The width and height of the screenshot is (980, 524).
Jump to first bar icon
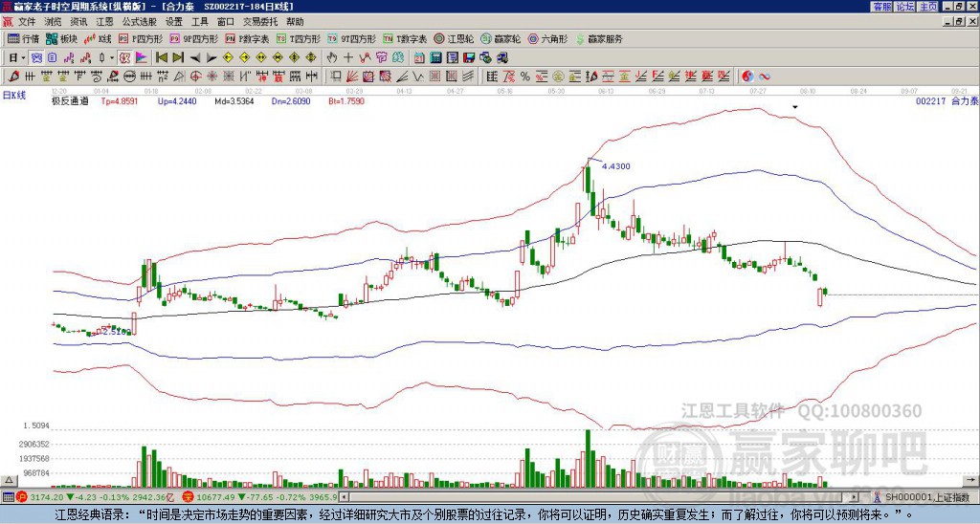click(x=161, y=58)
